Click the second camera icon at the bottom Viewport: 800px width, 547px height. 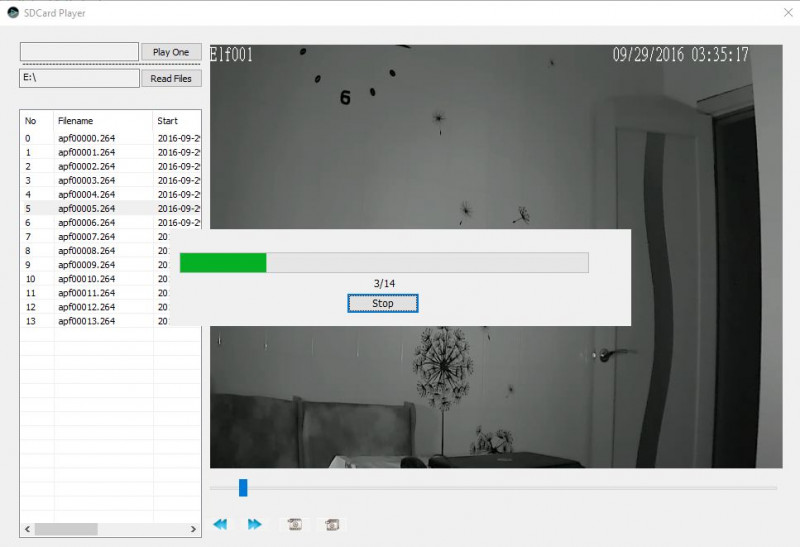pyautogui.click(x=332, y=524)
